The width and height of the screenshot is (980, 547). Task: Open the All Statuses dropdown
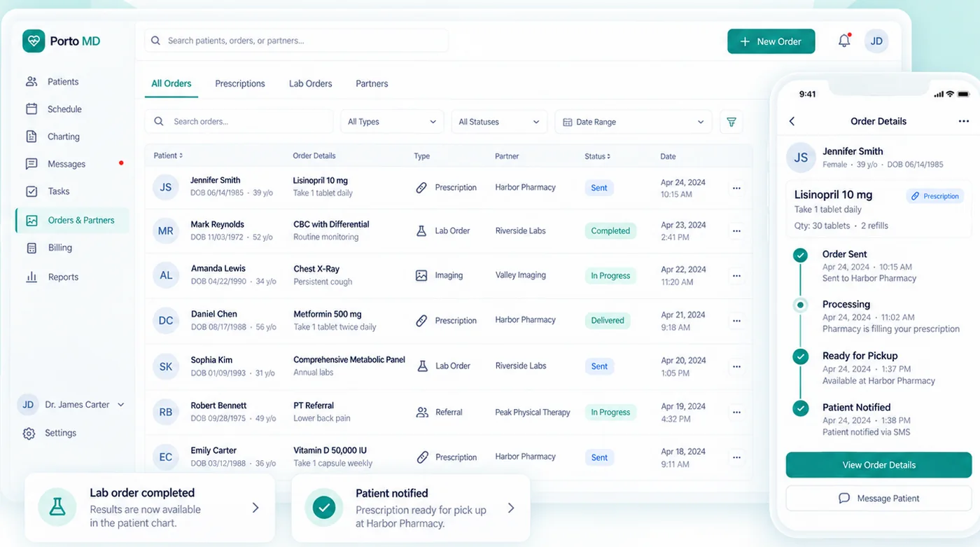tap(499, 122)
